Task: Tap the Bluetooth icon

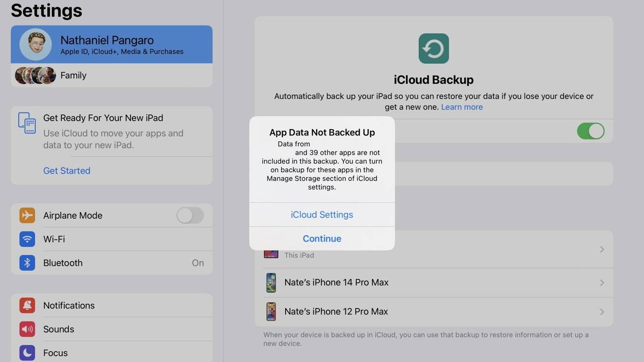Action: coord(27,263)
